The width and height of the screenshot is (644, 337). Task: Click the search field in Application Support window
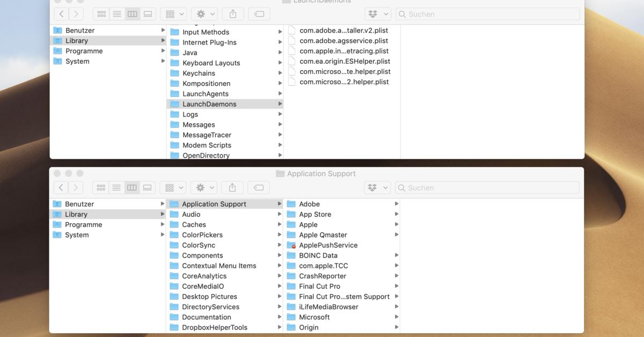[x=487, y=188]
